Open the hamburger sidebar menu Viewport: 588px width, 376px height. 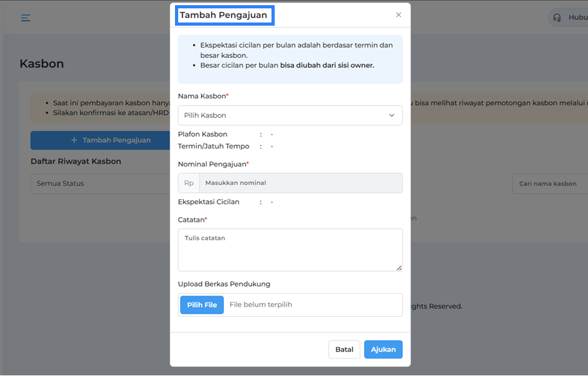[x=26, y=18]
